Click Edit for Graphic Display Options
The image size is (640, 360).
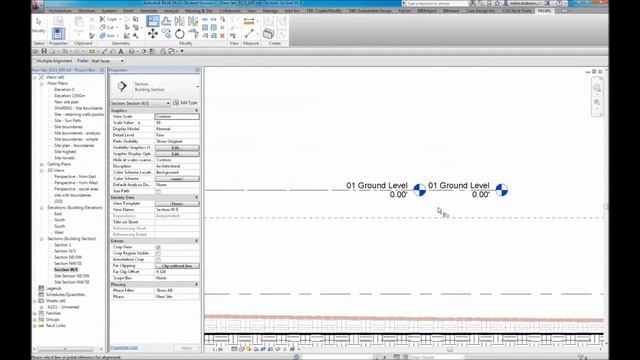[x=177, y=154]
